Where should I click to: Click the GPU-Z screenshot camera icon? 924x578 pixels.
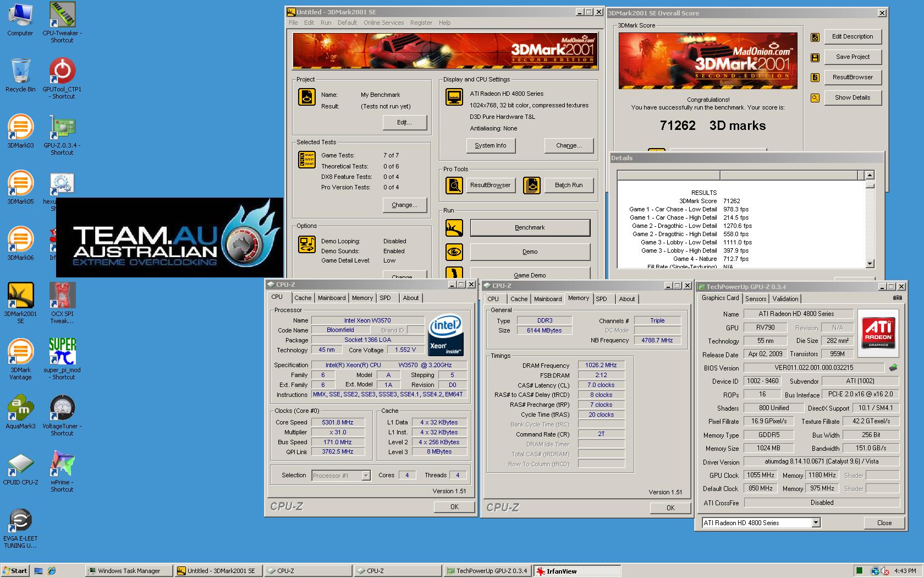(897, 298)
